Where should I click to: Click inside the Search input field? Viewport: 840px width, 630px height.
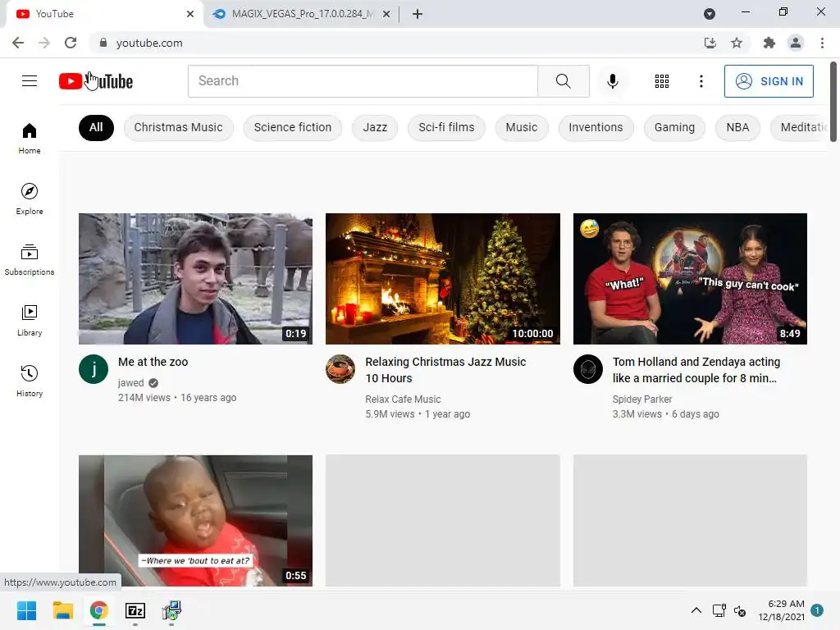(x=363, y=81)
